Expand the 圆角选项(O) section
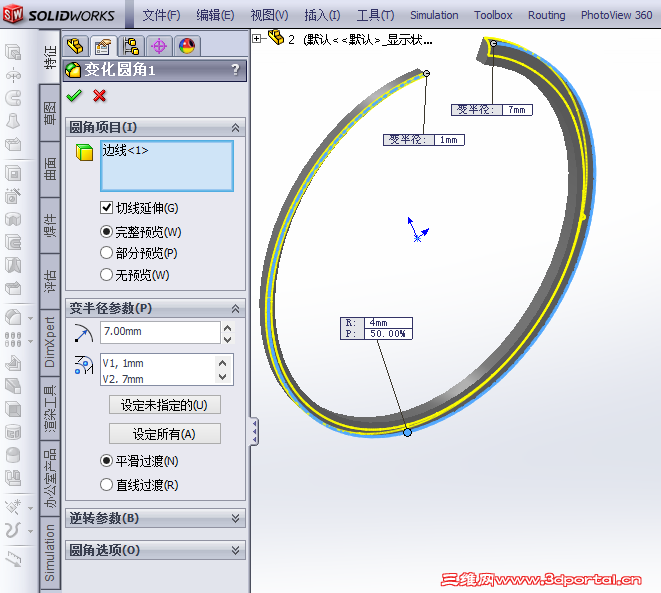661x593 pixels. (x=235, y=550)
